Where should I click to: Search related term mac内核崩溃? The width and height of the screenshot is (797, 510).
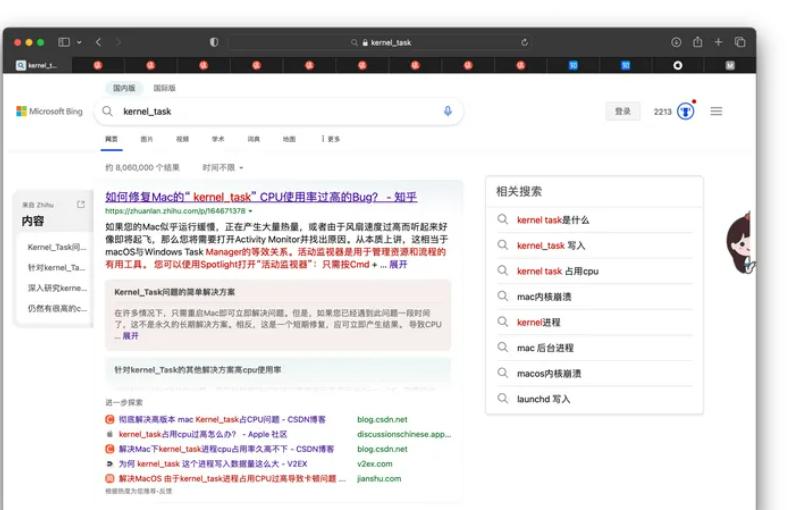click(544, 296)
